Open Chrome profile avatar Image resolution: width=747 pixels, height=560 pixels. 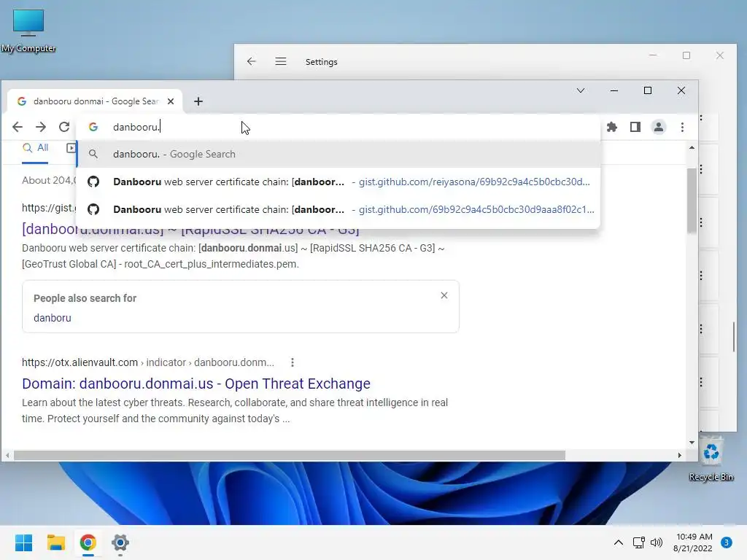click(x=659, y=127)
